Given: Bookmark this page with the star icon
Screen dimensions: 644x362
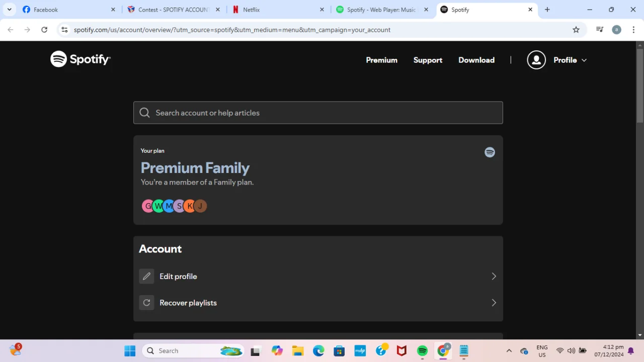Looking at the screenshot, I should (576, 30).
